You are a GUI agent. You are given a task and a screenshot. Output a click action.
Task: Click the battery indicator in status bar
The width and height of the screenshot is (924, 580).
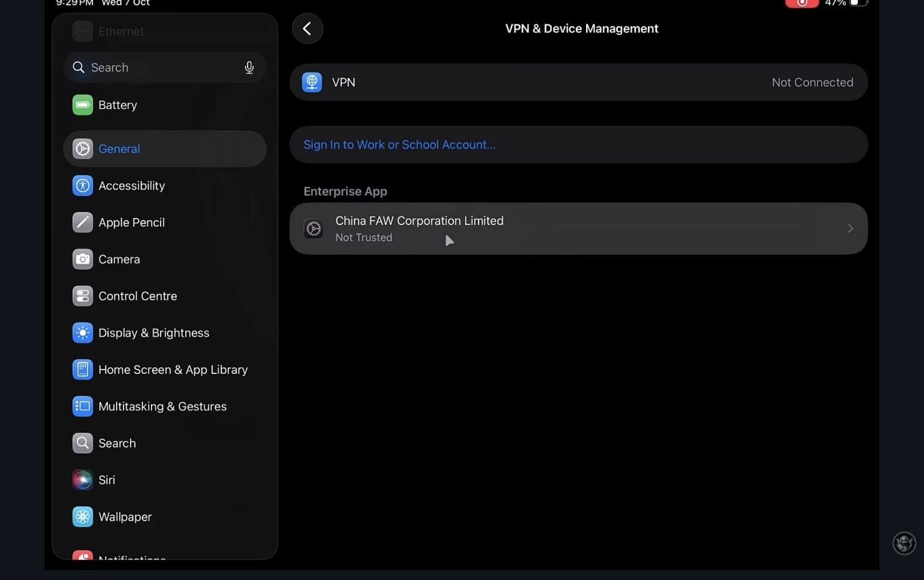coord(859,3)
